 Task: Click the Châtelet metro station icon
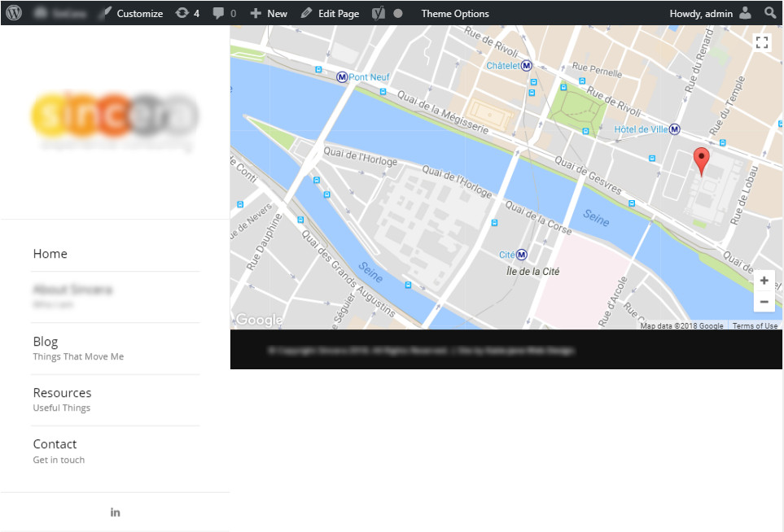tap(527, 65)
